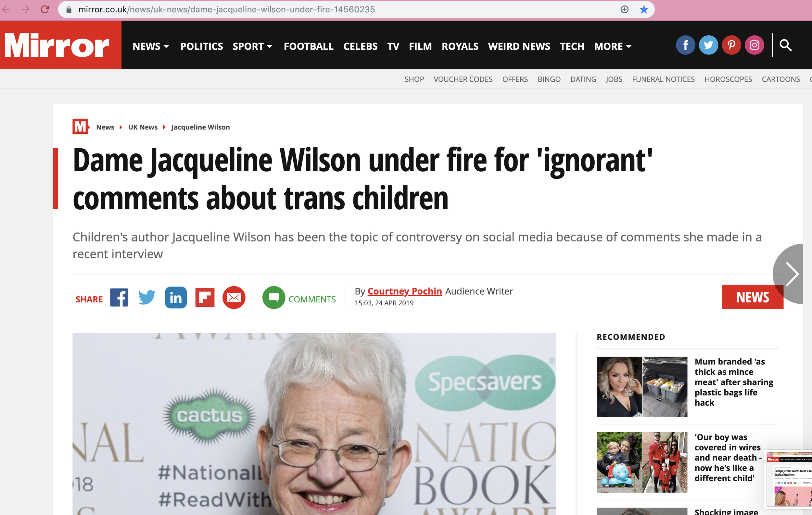
Task: Open the FILM section
Action: click(x=420, y=46)
